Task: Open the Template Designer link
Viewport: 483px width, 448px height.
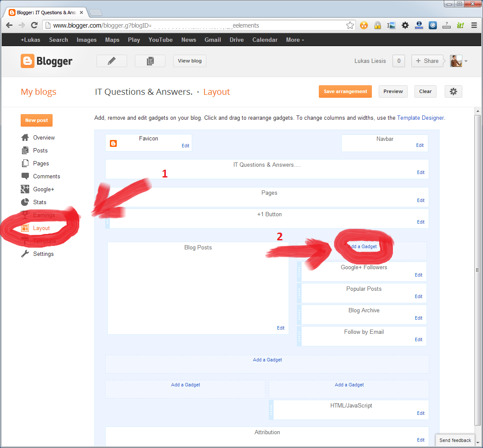Action: [421, 118]
